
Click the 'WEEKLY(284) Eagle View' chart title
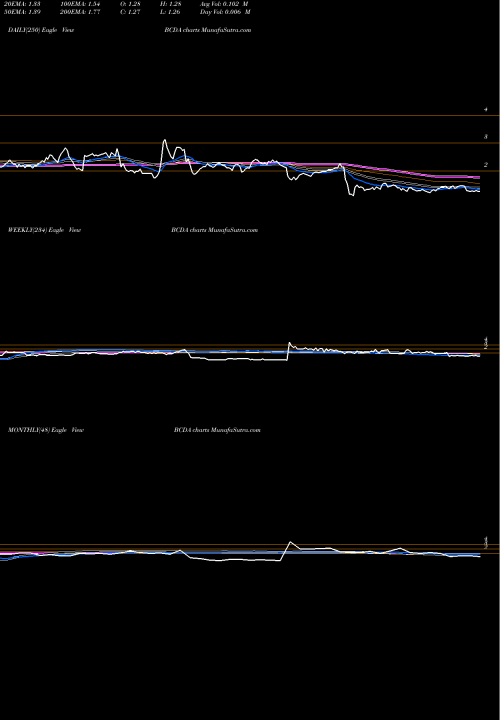coord(45,230)
